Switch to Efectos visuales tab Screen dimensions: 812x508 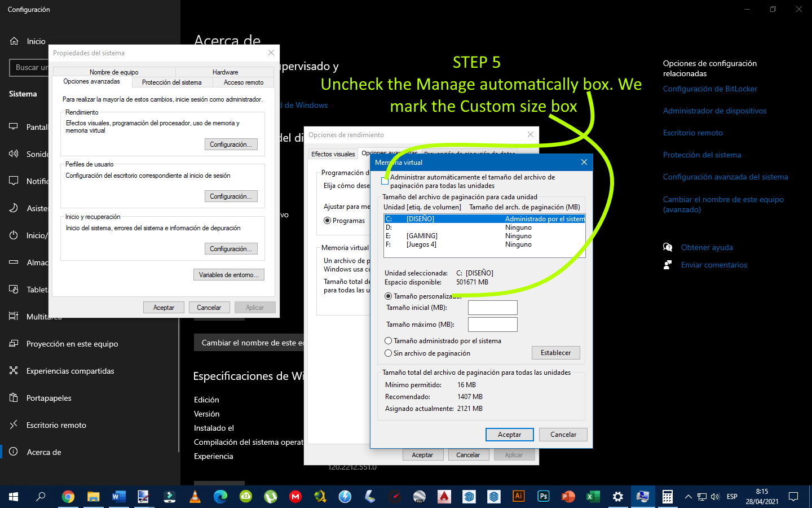pyautogui.click(x=333, y=154)
